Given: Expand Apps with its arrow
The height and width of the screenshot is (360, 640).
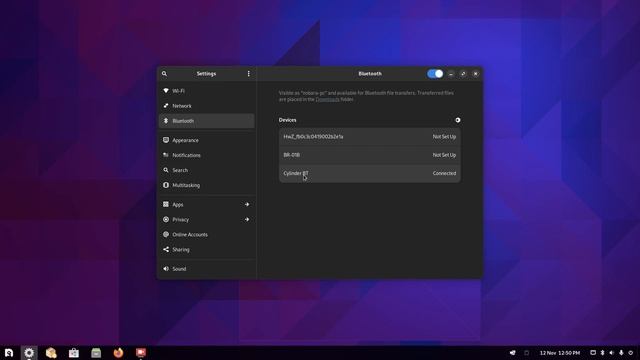Looking at the screenshot, I should 247,204.
